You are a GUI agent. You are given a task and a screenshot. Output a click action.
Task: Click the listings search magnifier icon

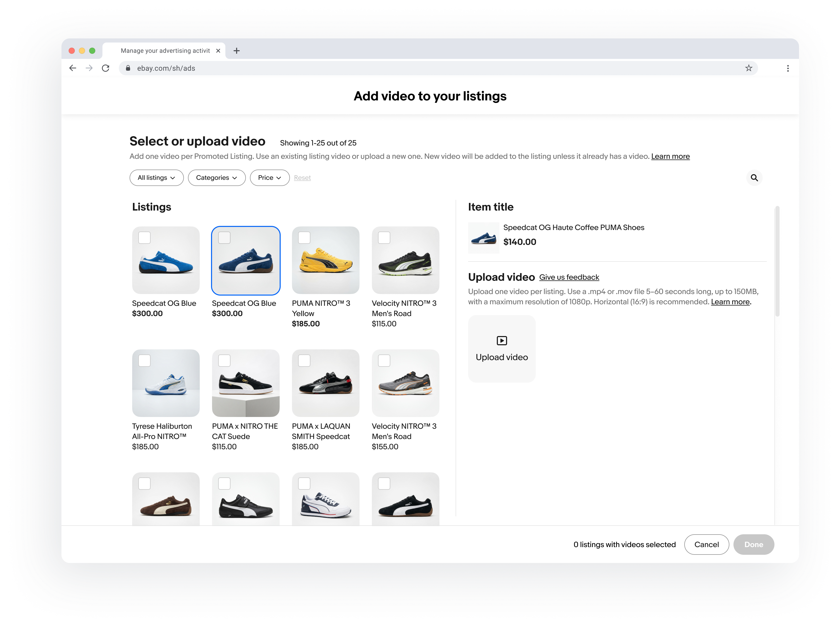click(754, 178)
